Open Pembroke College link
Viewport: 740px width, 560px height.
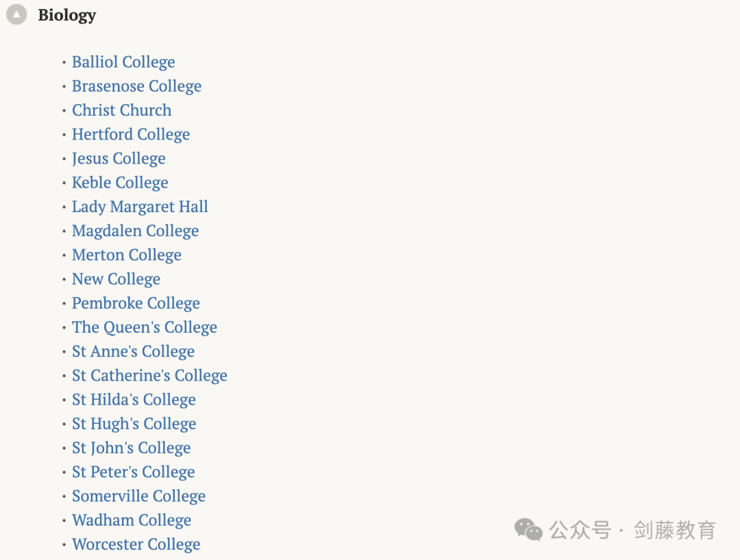click(x=136, y=303)
